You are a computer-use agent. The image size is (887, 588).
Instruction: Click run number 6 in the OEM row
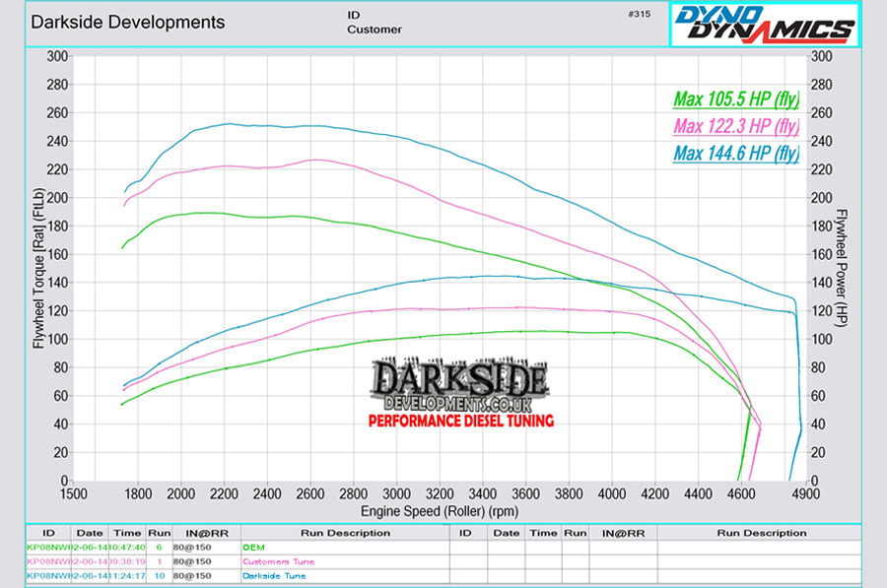click(160, 548)
